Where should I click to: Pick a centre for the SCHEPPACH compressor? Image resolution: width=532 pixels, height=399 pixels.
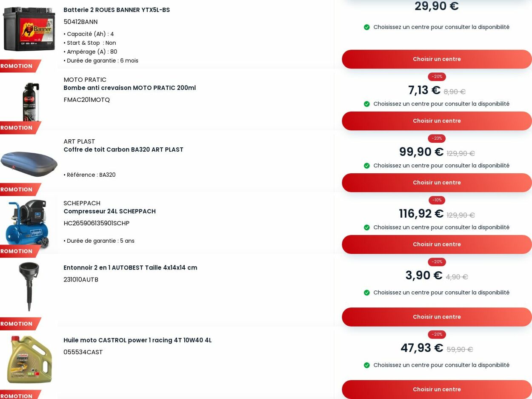437,244
